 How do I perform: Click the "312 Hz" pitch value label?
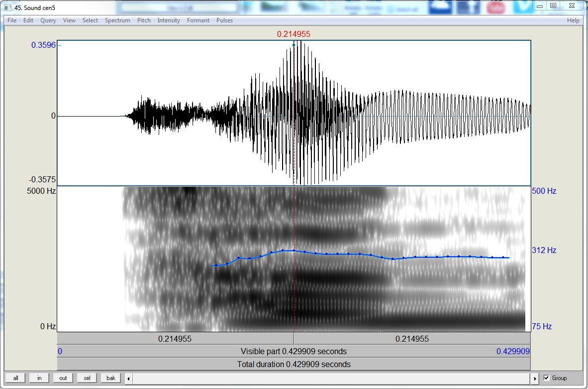click(x=544, y=250)
